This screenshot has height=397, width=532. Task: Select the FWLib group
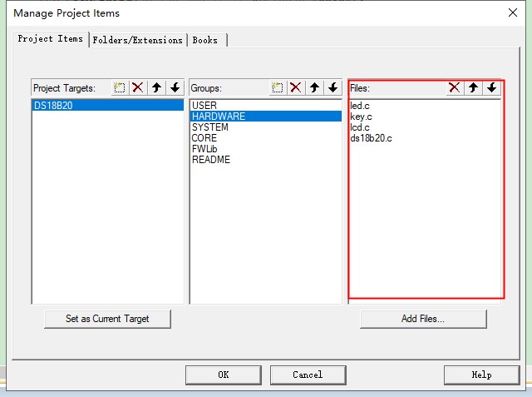[x=266, y=149]
